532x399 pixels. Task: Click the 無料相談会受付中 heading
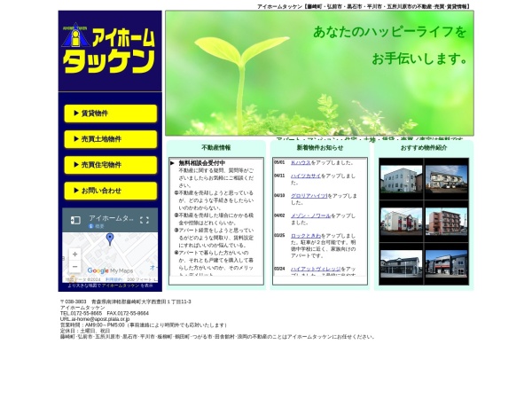[x=202, y=163]
